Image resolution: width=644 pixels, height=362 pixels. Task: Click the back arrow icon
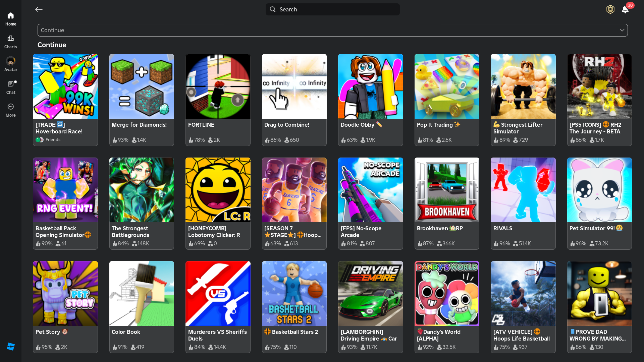tap(39, 9)
